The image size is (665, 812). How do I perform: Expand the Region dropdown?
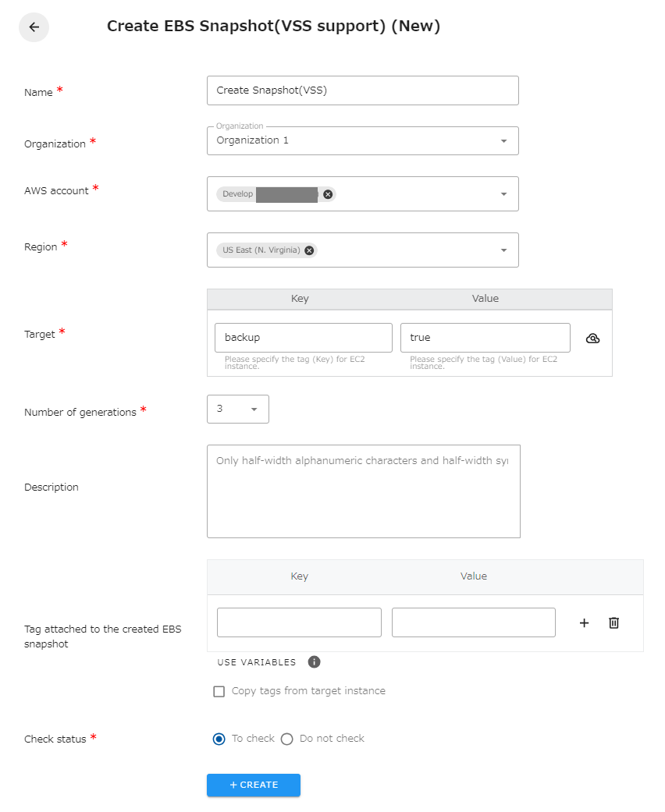[503, 250]
